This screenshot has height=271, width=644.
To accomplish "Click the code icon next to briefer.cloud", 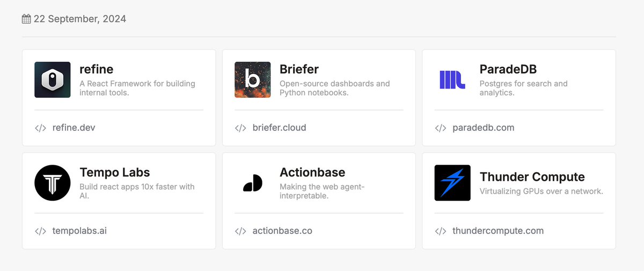I will (x=240, y=128).
